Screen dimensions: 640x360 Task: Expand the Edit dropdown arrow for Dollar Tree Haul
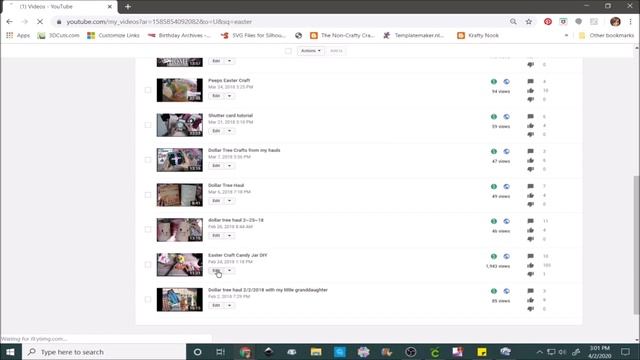pyautogui.click(x=229, y=200)
